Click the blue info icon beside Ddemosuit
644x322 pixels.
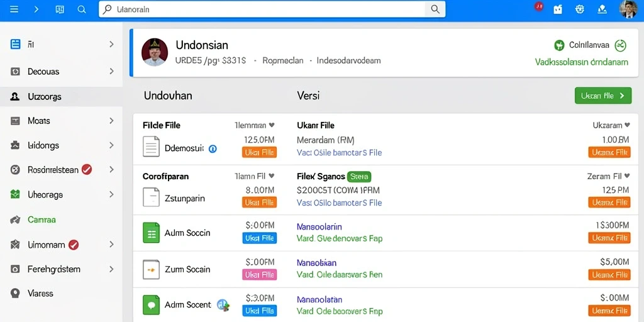coord(213,148)
